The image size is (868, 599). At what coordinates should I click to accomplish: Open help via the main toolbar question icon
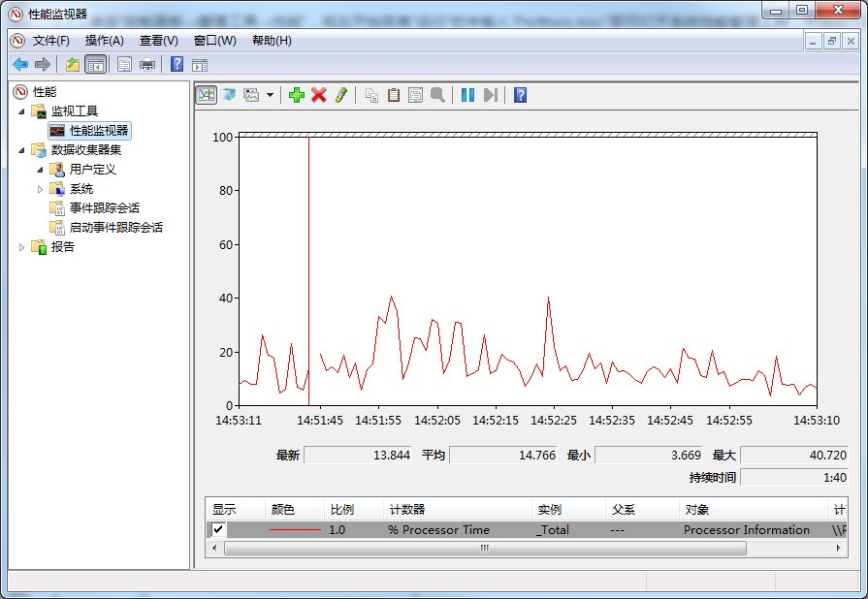177,64
